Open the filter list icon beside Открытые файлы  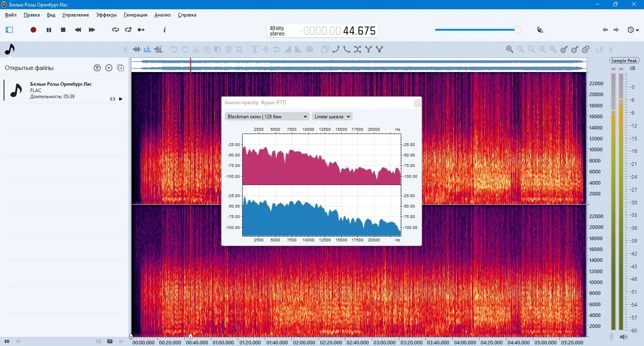tap(97, 68)
